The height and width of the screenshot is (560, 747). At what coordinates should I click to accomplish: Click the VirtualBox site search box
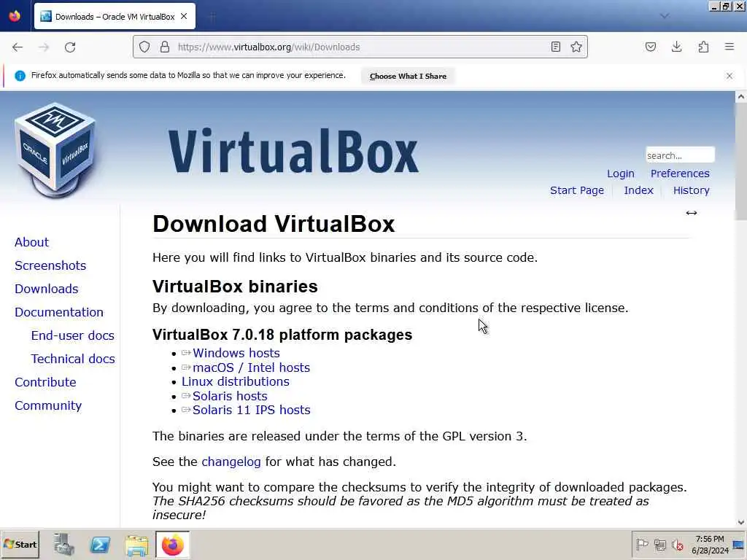[680, 155]
